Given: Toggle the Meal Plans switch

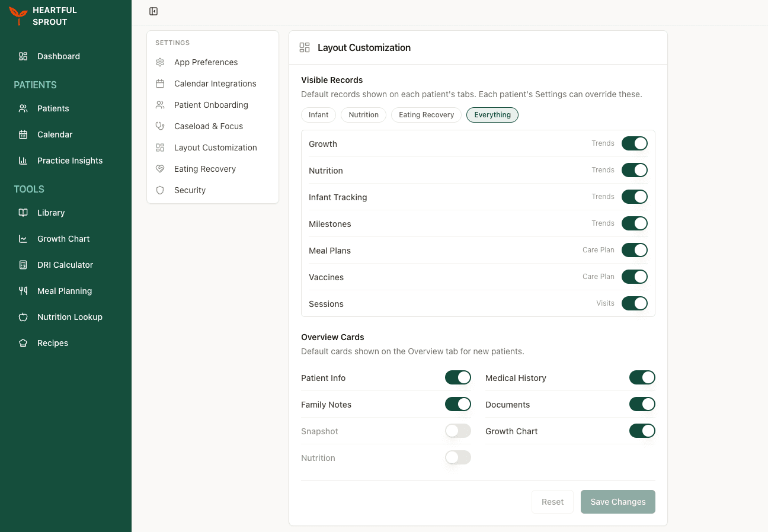Looking at the screenshot, I should [x=635, y=250].
